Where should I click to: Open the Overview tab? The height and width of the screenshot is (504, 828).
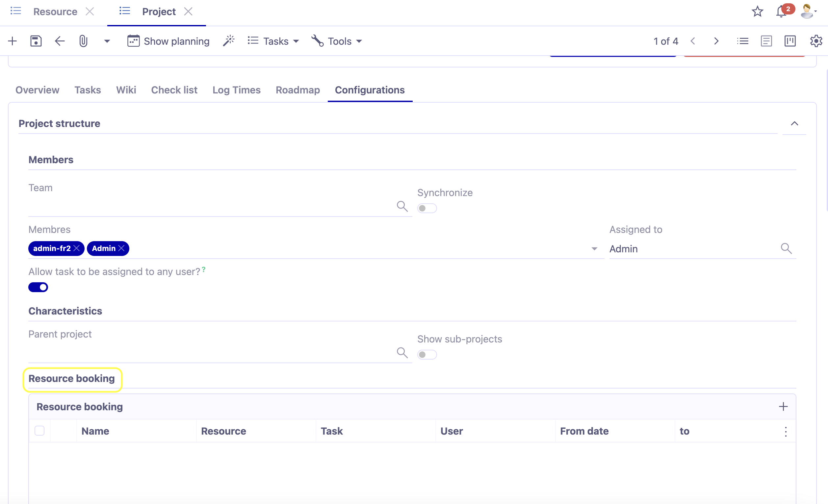pyautogui.click(x=37, y=90)
